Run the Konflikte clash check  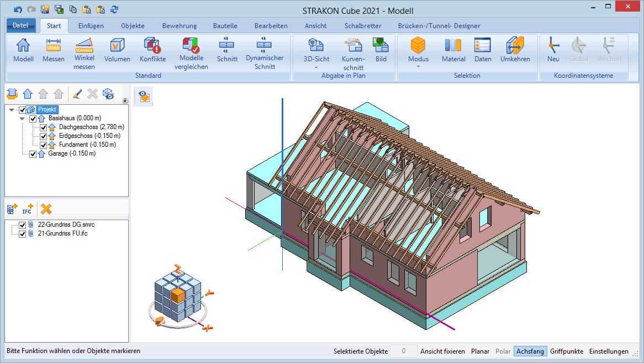coord(152,50)
